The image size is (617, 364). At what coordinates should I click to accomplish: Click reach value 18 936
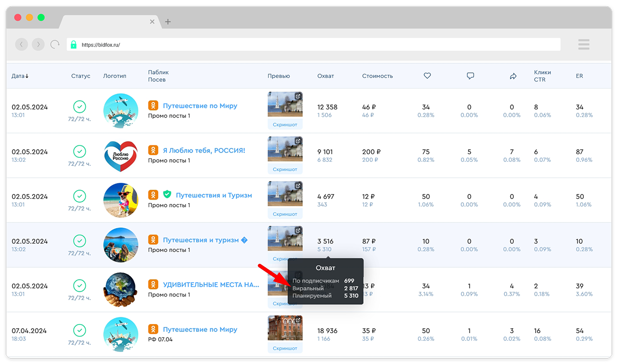coord(327,331)
